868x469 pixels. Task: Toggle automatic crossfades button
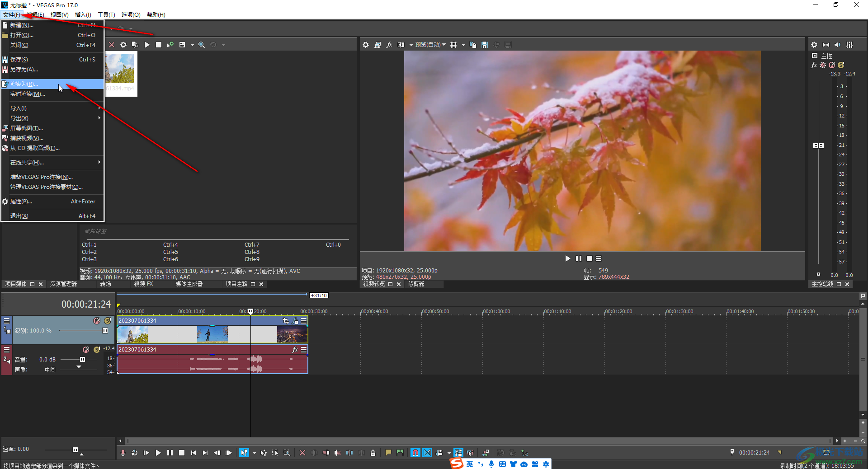click(427, 453)
